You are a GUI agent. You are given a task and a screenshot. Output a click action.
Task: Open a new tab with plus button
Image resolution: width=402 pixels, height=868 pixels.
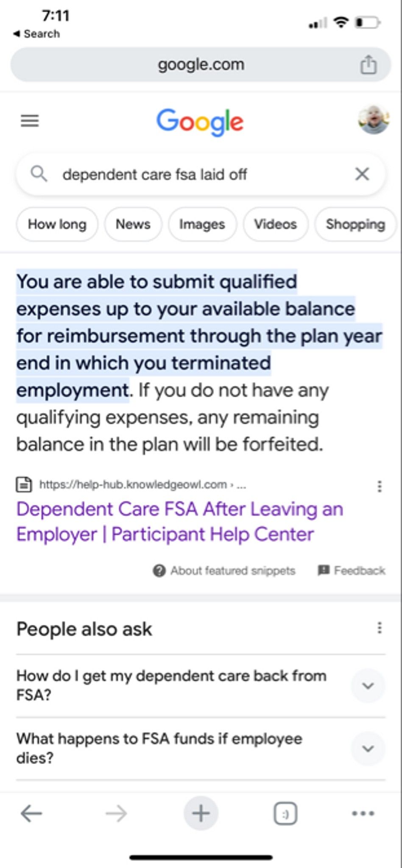coord(201,813)
